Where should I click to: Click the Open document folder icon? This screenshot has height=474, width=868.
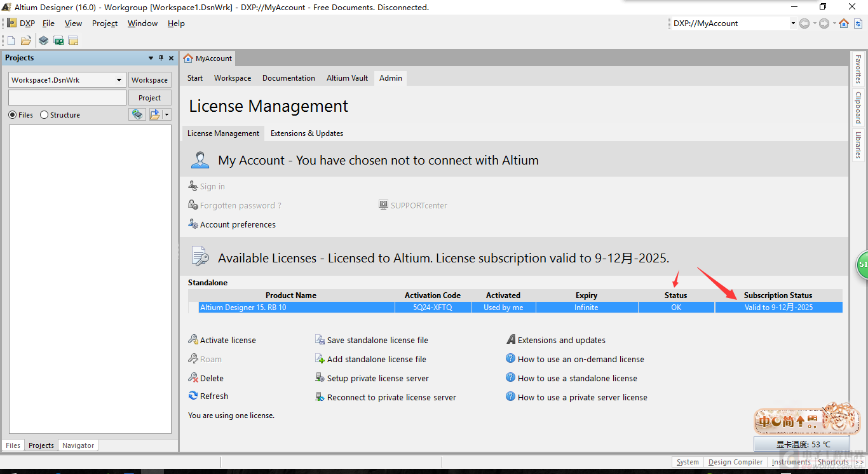pyautogui.click(x=26, y=41)
